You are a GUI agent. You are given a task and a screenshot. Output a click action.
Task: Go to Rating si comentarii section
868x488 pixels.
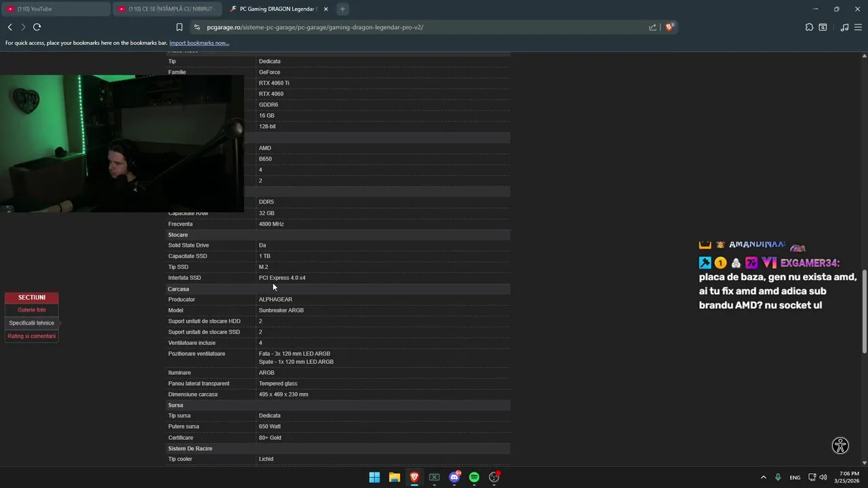pyautogui.click(x=31, y=336)
